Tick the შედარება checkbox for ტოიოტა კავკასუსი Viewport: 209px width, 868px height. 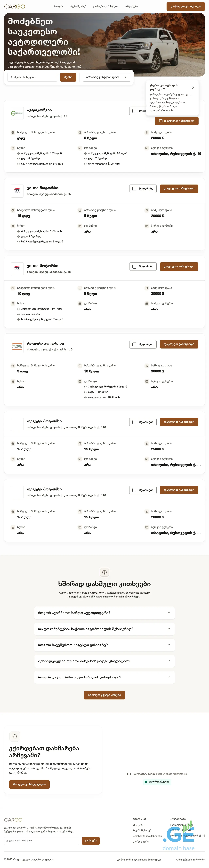coord(135,344)
